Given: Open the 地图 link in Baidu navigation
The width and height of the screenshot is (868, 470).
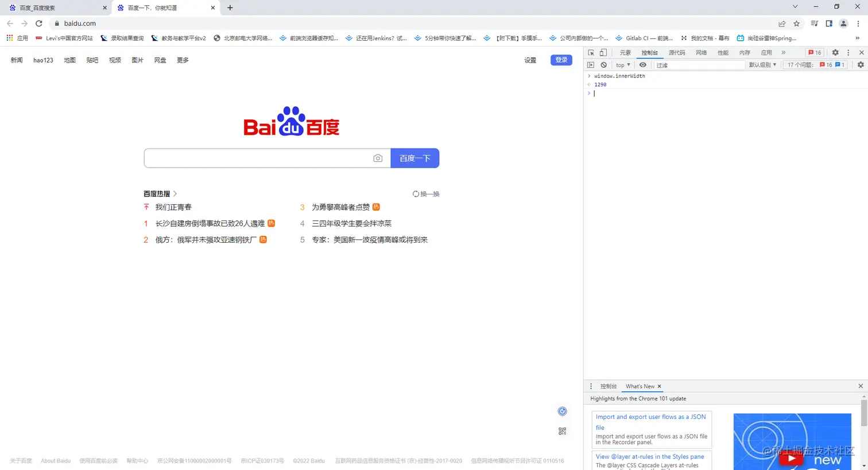Looking at the screenshot, I should pyautogui.click(x=69, y=60).
